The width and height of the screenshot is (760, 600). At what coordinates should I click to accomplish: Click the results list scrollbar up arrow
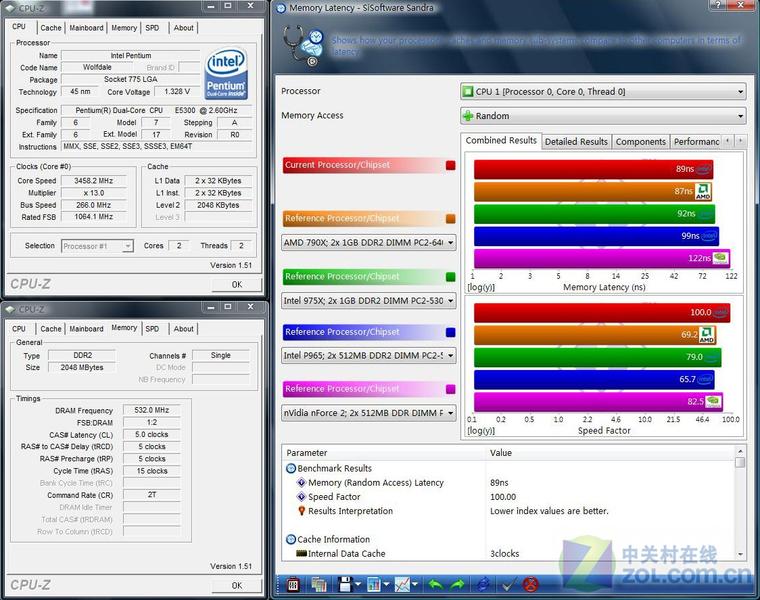point(740,451)
